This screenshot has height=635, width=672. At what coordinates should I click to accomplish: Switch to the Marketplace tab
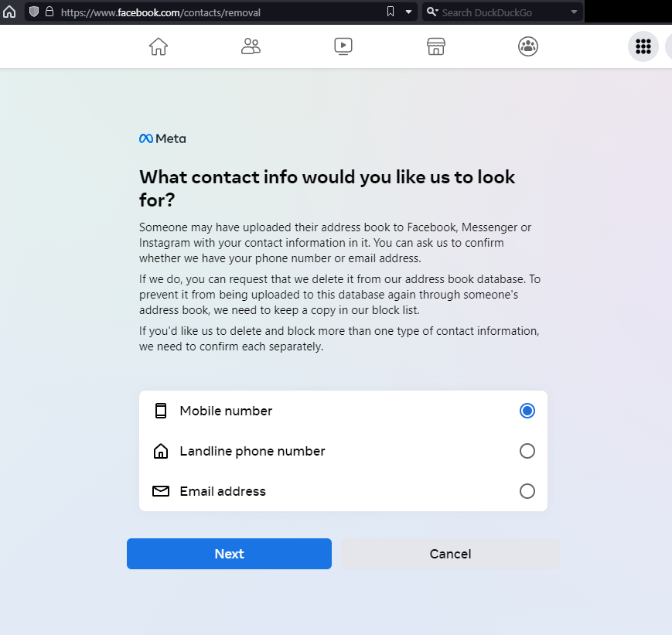tap(435, 46)
